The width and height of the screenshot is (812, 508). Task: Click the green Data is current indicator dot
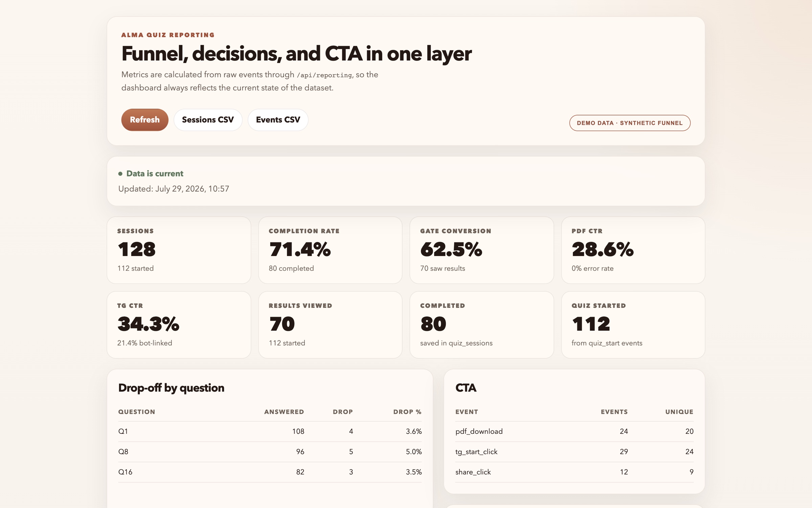[x=120, y=174]
